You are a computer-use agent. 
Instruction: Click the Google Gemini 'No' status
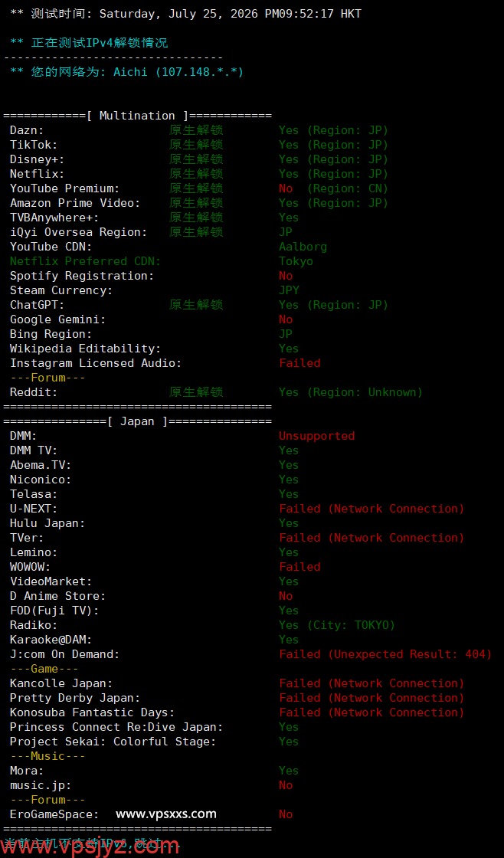pyautogui.click(x=286, y=319)
